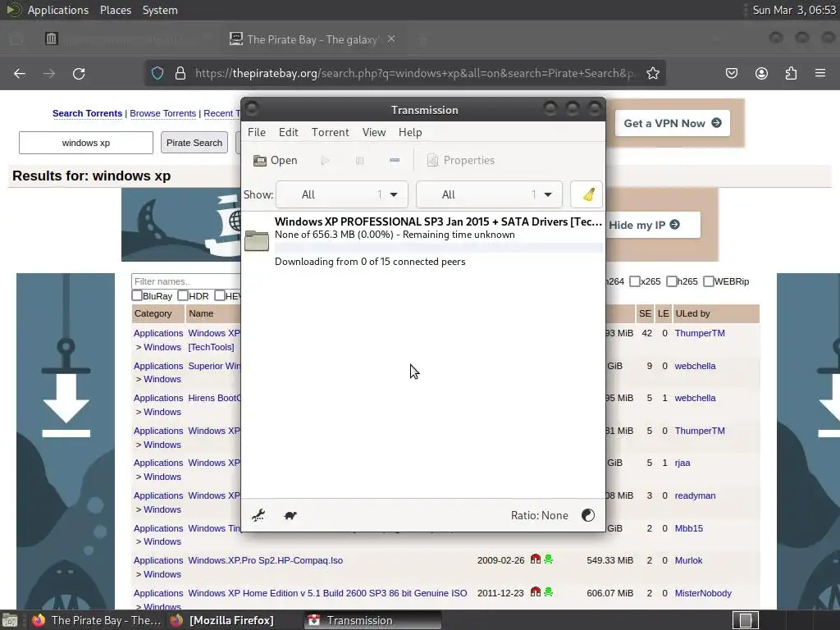Click the Hide my IP button
Screen dimensions: 840x630
click(x=644, y=225)
